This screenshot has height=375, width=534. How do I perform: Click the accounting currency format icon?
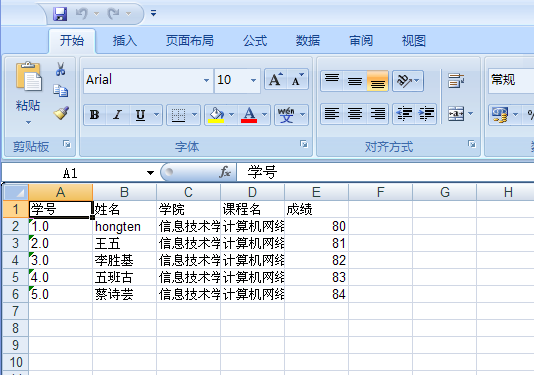[500, 115]
